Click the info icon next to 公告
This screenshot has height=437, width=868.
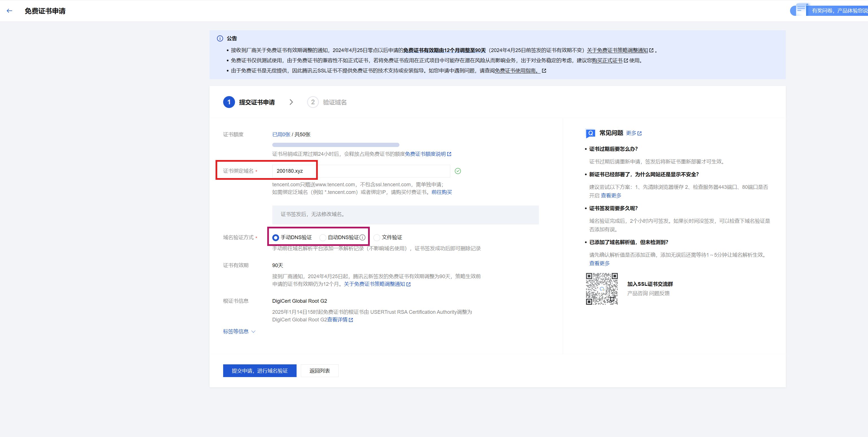click(220, 39)
